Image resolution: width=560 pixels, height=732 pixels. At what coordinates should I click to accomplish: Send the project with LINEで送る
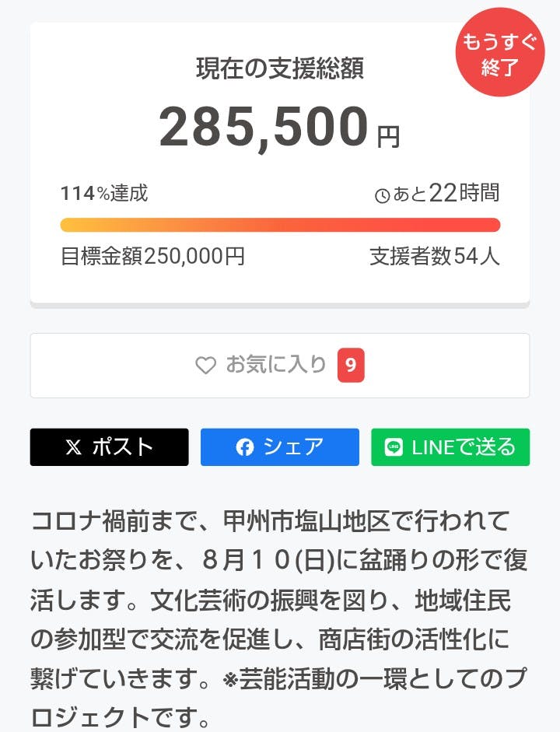click(x=450, y=447)
